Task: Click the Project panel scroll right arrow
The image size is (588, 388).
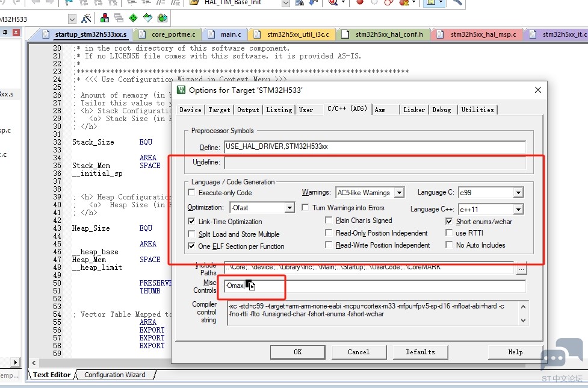Action: point(16,362)
